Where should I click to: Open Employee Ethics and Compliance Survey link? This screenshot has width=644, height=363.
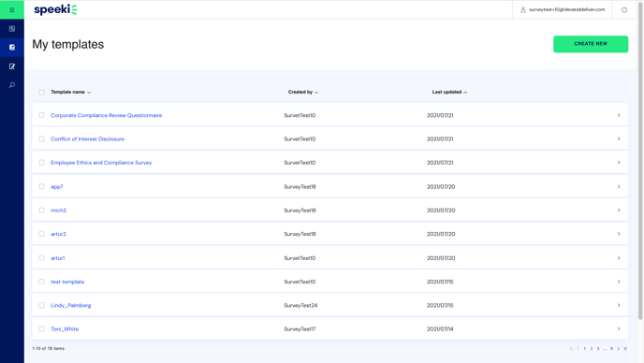(101, 163)
